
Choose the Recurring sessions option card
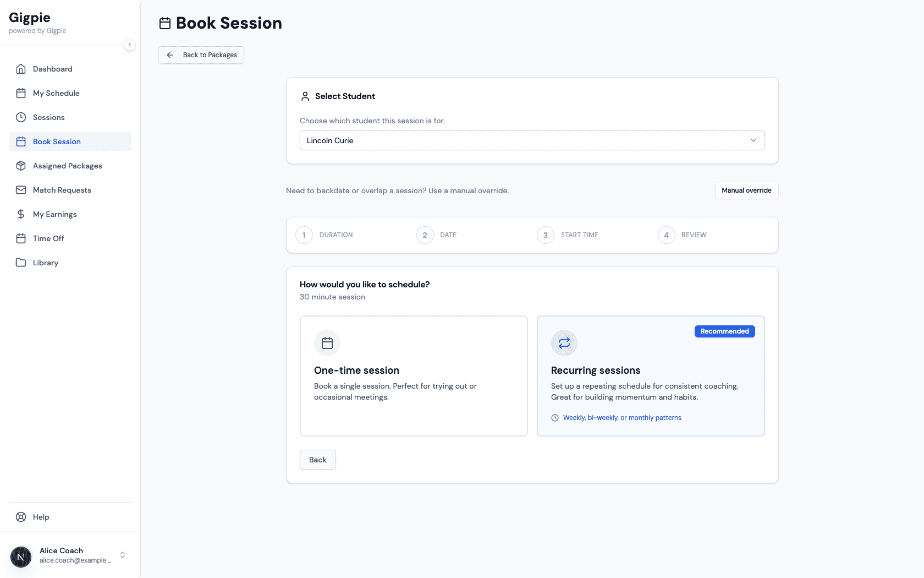650,375
